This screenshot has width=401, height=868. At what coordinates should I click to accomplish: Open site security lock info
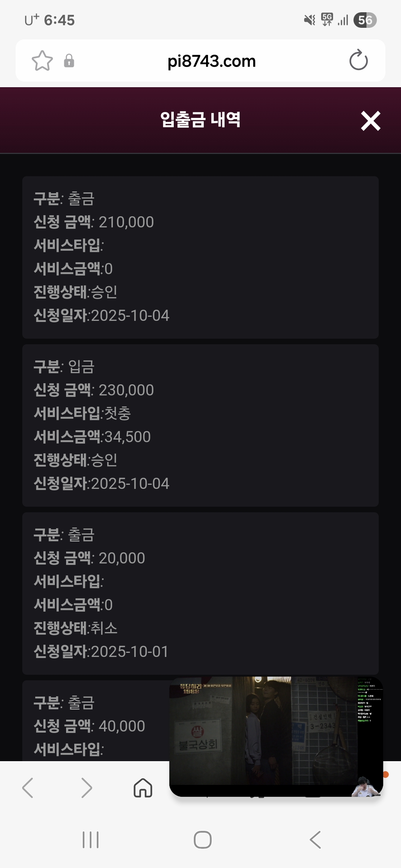69,61
